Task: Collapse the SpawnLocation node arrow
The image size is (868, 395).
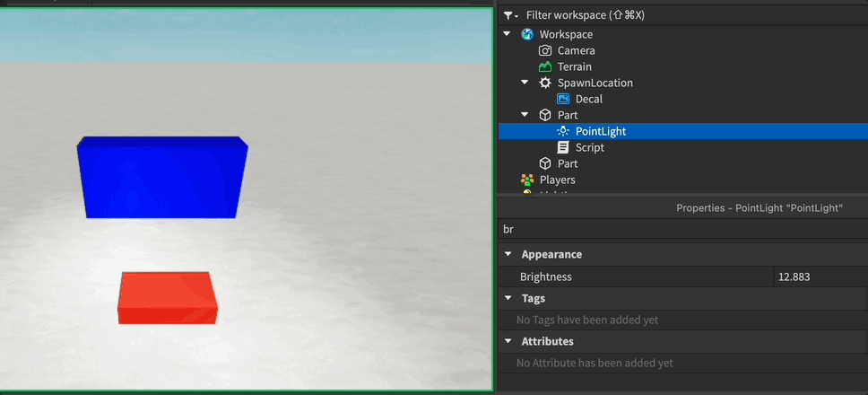Action: 525,83
